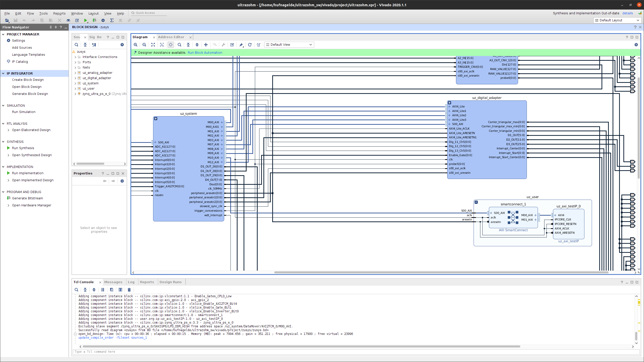
Task: Click Validate Design checkmark in diagram toolbar
Action: pyautogui.click(x=232, y=45)
